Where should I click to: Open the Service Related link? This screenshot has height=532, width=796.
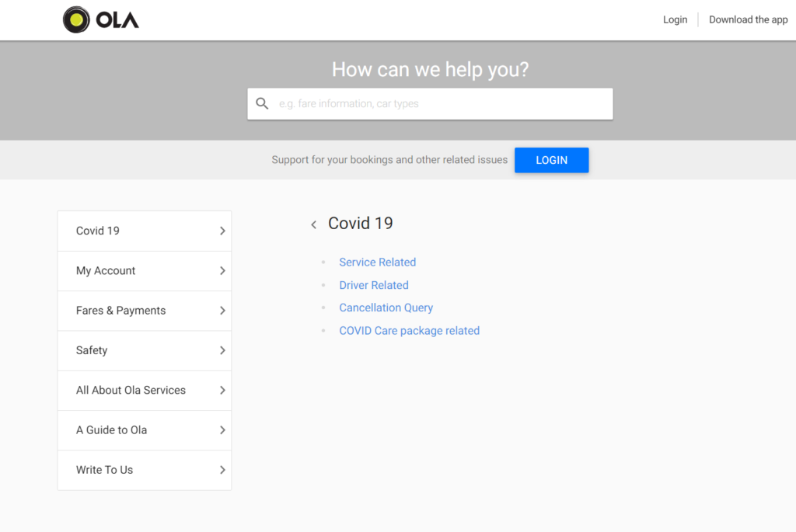[x=377, y=263]
